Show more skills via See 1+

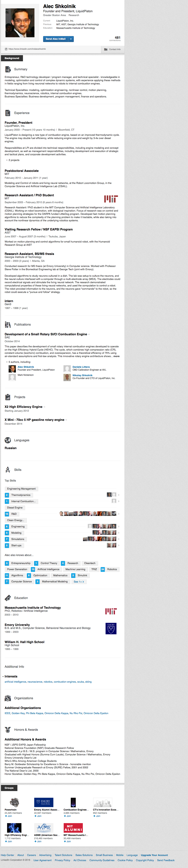[79, 582]
